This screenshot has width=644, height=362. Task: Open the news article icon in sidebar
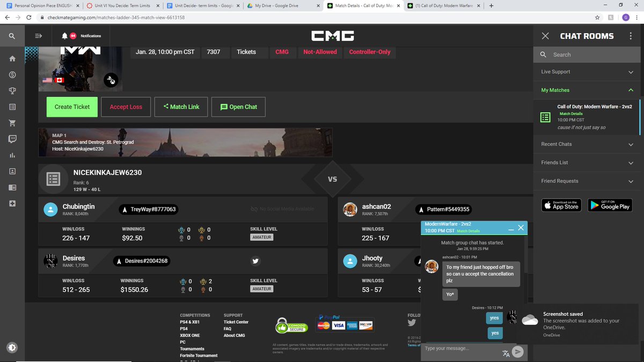[x=12, y=187]
